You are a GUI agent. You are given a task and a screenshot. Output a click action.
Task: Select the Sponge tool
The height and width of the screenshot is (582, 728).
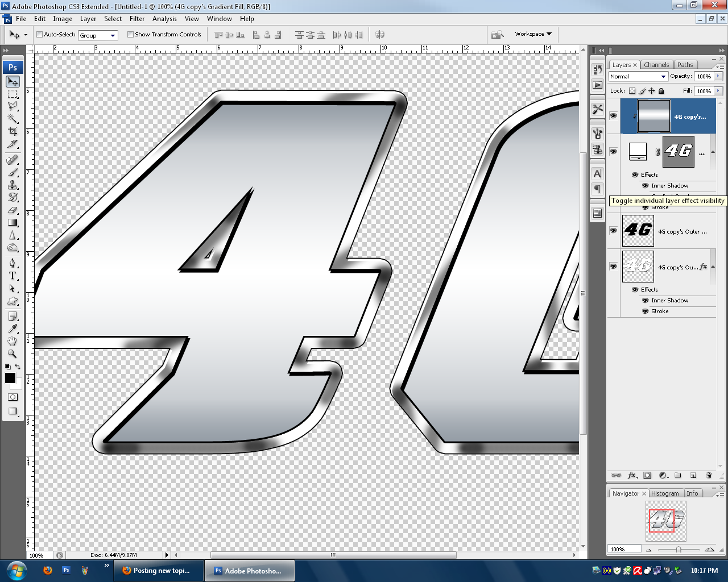pyautogui.click(x=13, y=247)
